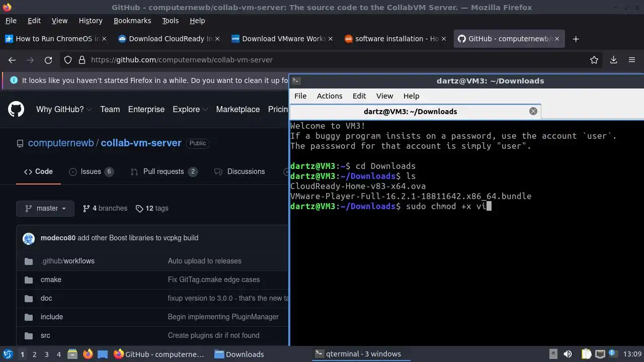Launch Firefox from the panel quicklaunch
This screenshot has height=362, width=644.
(x=88, y=354)
